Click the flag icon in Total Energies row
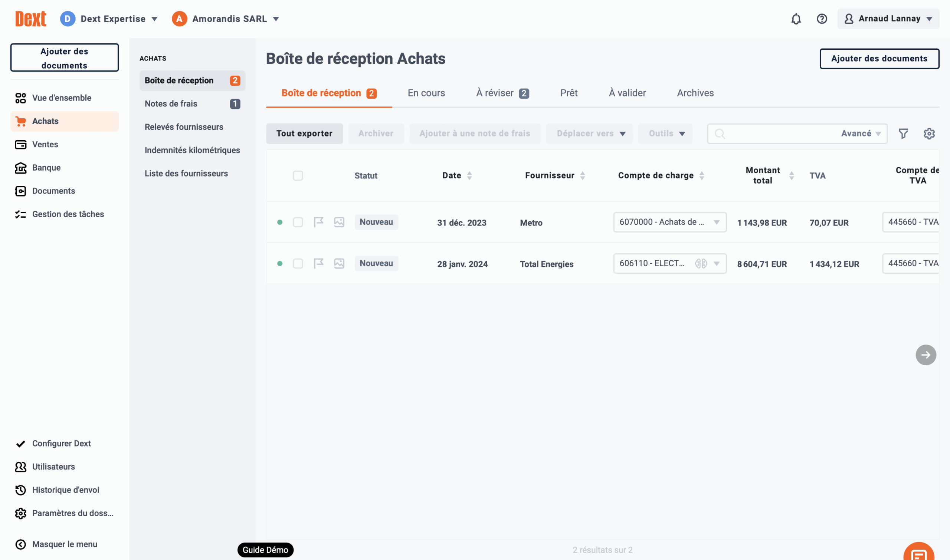Image resolution: width=950 pixels, height=560 pixels. coord(319,263)
